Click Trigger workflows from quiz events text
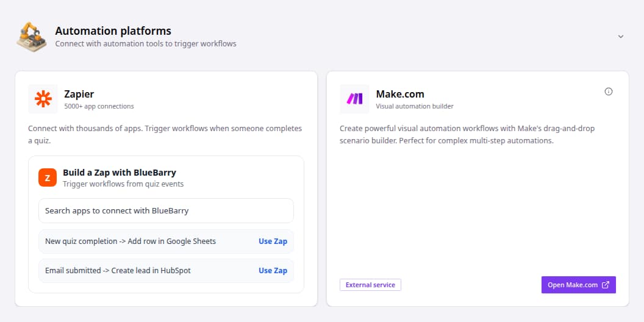 click(x=123, y=184)
